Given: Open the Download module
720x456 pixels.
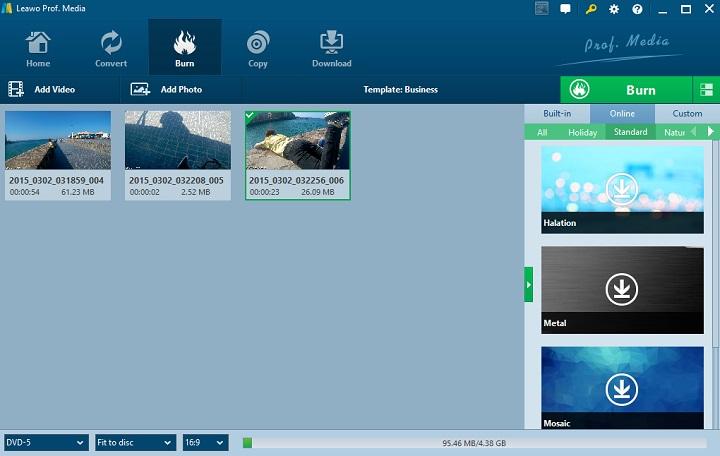Looking at the screenshot, I should (332, 49).
